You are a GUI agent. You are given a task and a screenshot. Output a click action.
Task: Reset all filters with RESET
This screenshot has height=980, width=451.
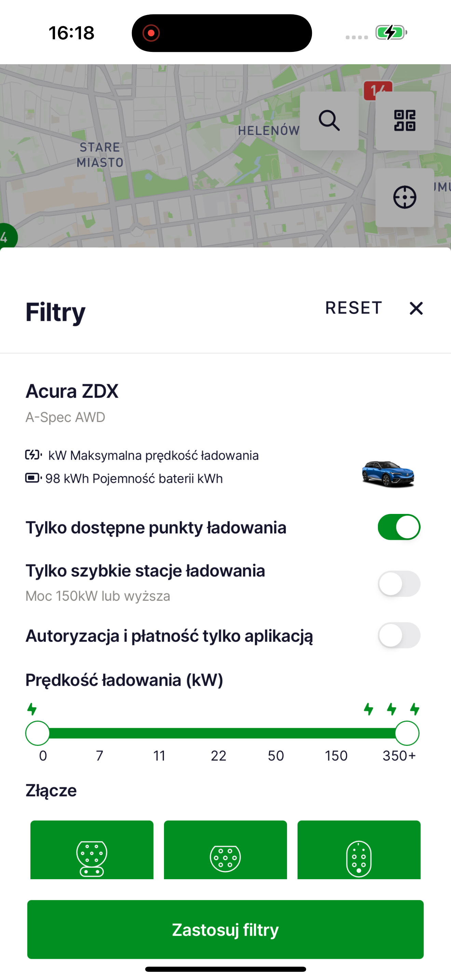[354, 308]
